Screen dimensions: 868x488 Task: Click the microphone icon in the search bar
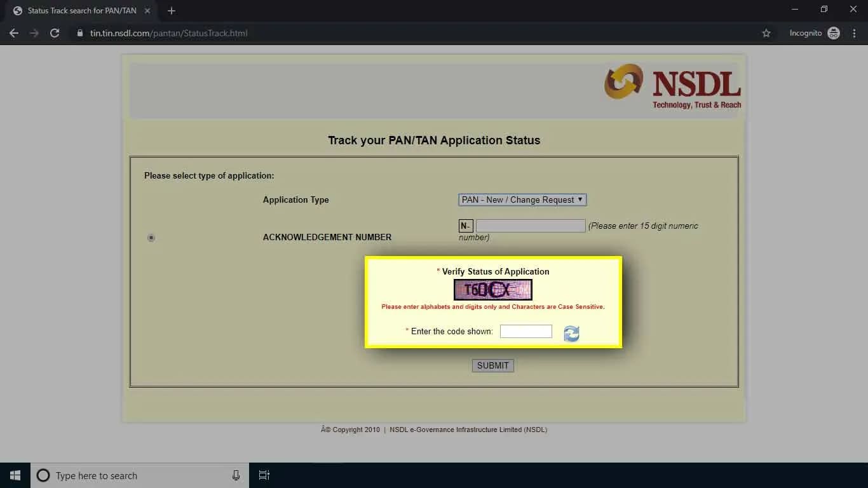pos(236,475)
